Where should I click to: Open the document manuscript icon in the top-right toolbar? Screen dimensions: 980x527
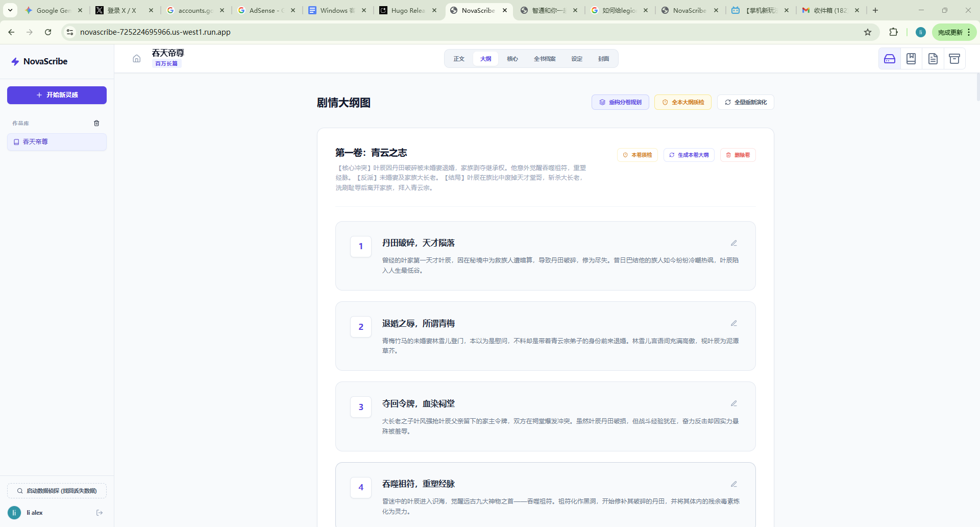coord(933,58)
